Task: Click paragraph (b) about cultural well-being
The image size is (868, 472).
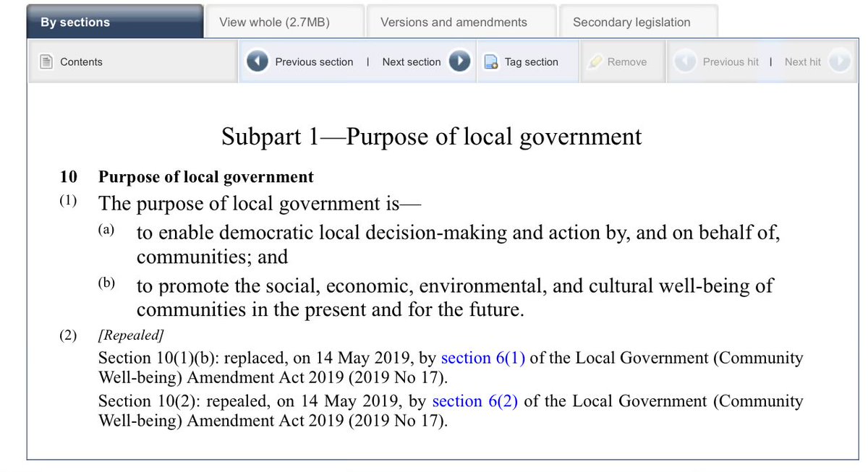Action: click(455, 298)
